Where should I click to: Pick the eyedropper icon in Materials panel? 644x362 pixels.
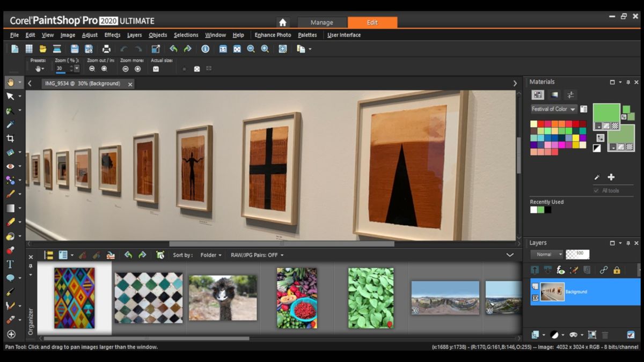[597, 178]
